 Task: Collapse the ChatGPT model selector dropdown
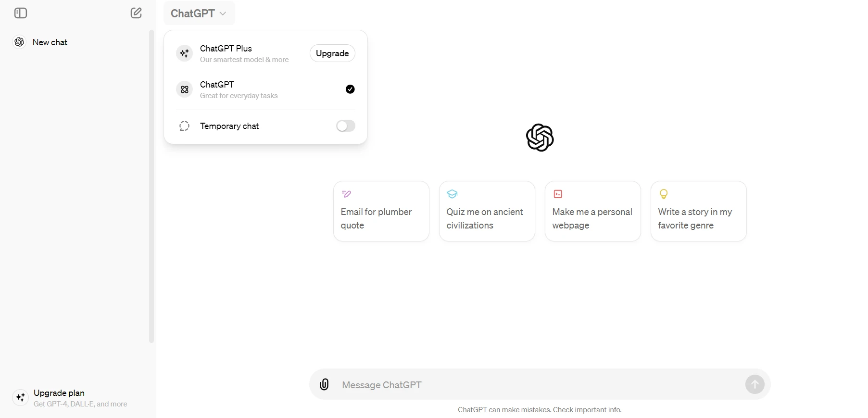point(199,13)
